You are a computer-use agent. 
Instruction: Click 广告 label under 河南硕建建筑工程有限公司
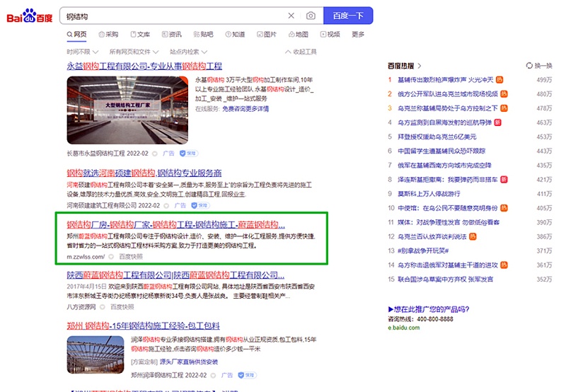tap(180, 205)
